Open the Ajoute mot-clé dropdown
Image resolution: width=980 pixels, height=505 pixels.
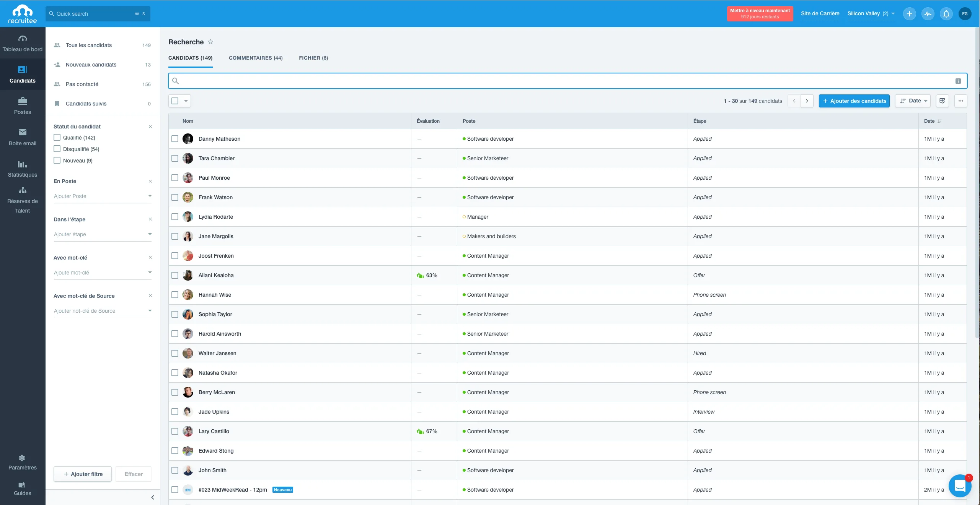(103, 273)
